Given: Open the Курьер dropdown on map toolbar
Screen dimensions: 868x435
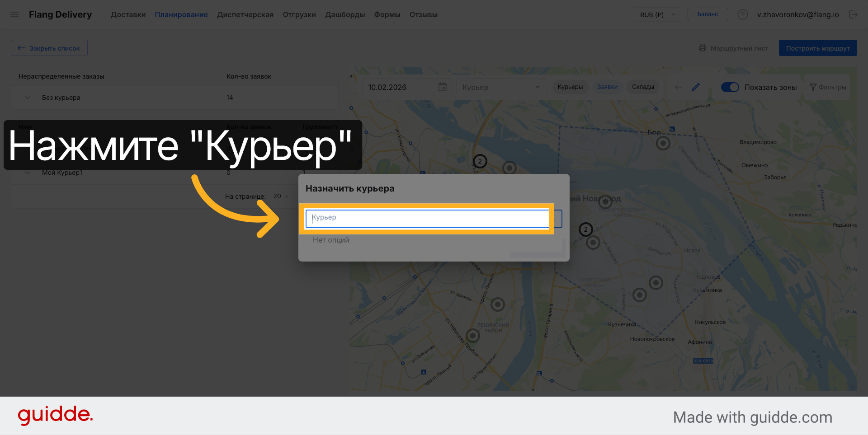Looking at the screenshot, I should click(500, 87).
